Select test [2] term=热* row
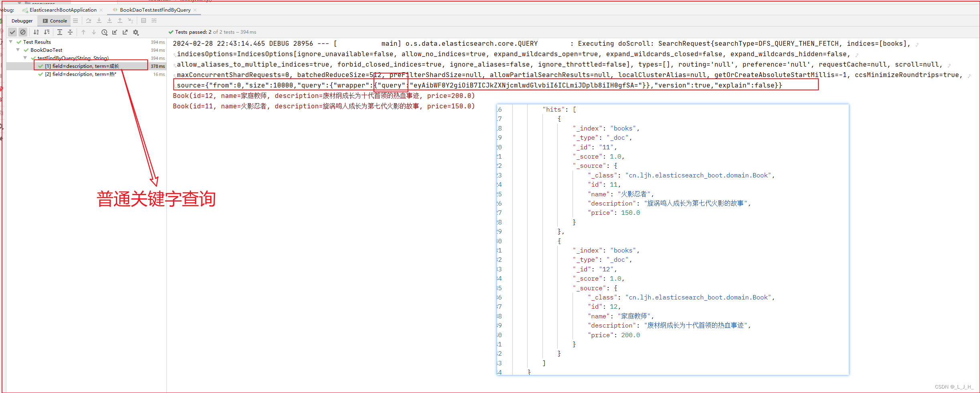980x393 pixels. click(86, 74)
